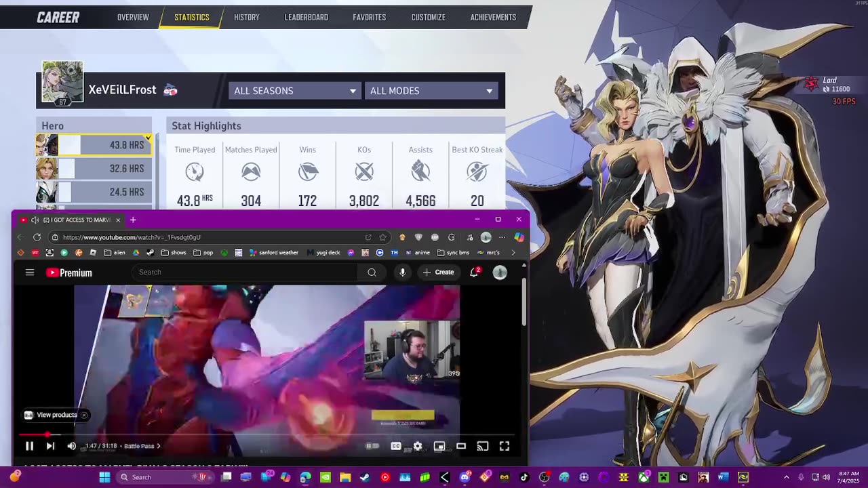Pause the YouTube video
868x488 pixels.
[29, 446]
